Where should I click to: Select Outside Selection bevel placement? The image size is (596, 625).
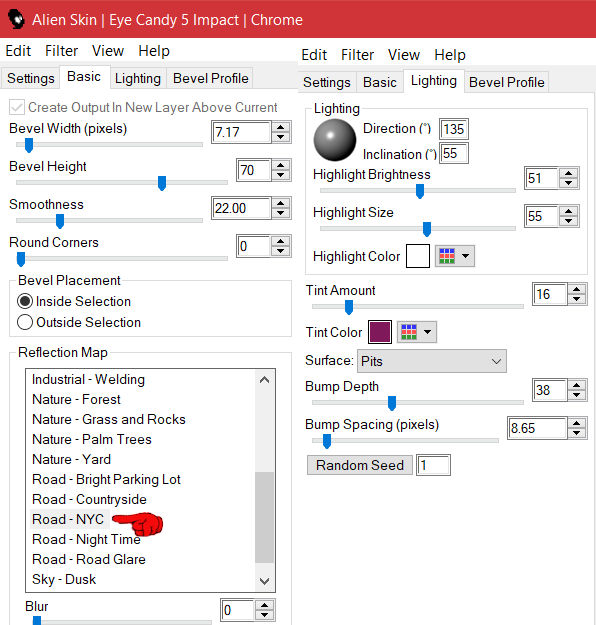[25, 322]
